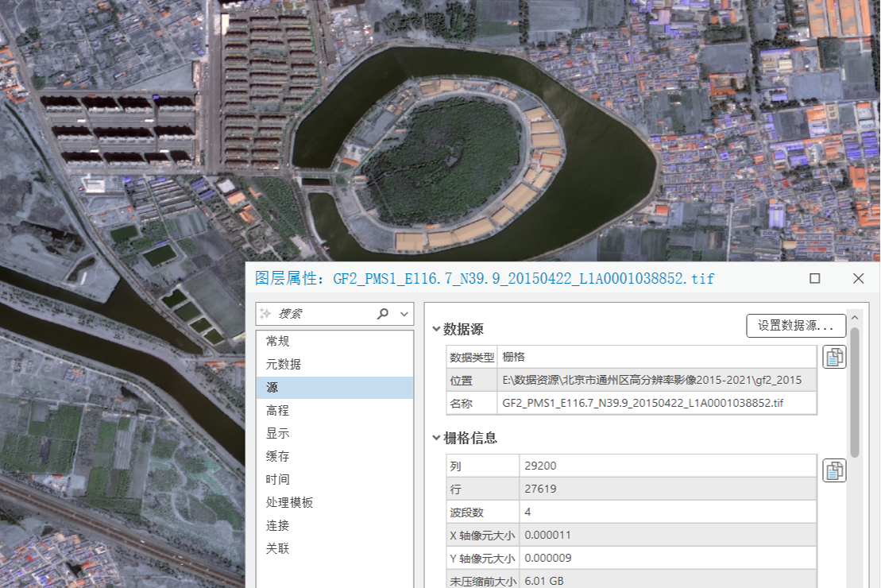
Task: Click the 图层属性 dialog title text
Action: click(x=485, y=278)
